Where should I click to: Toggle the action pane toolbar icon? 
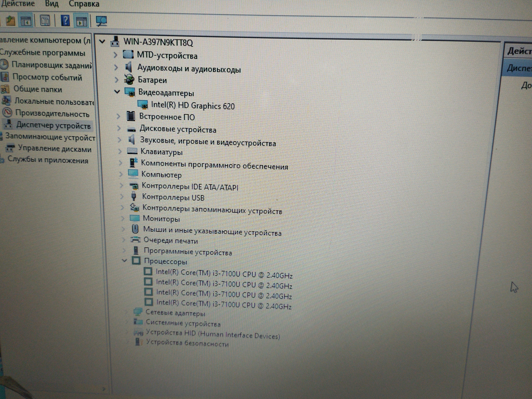tap(82, 21)
